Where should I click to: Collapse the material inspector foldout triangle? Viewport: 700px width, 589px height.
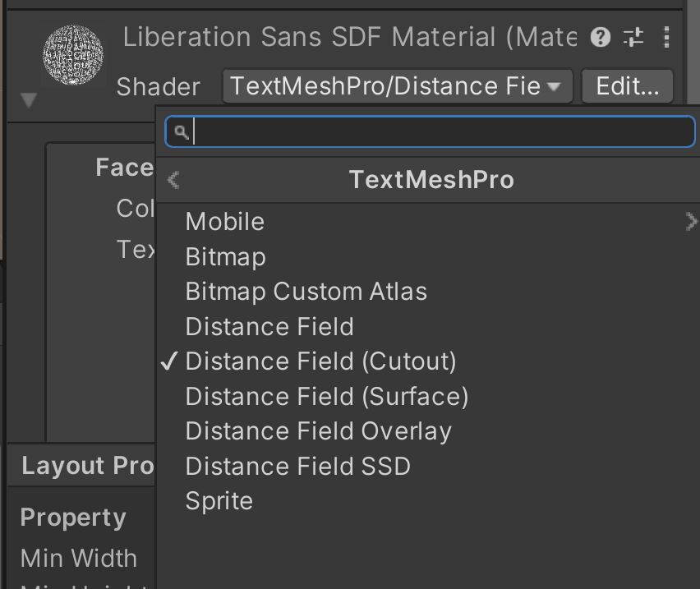[27, 100]
